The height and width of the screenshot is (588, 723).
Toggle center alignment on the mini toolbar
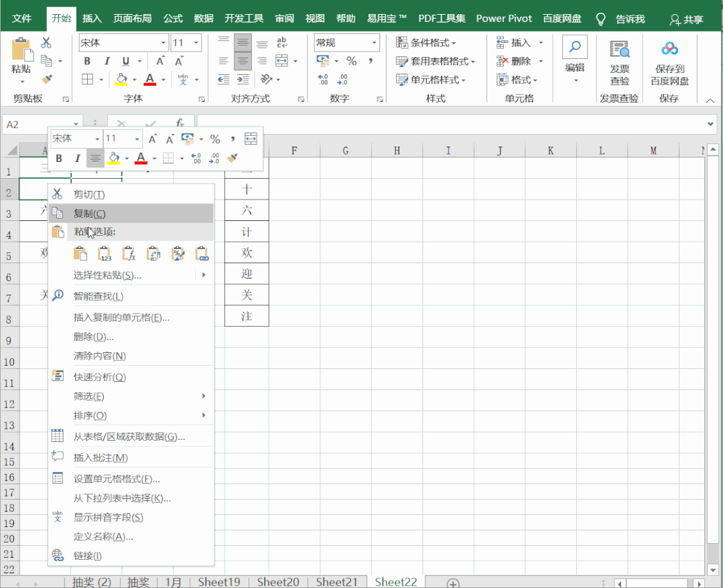tap(95, 159)
